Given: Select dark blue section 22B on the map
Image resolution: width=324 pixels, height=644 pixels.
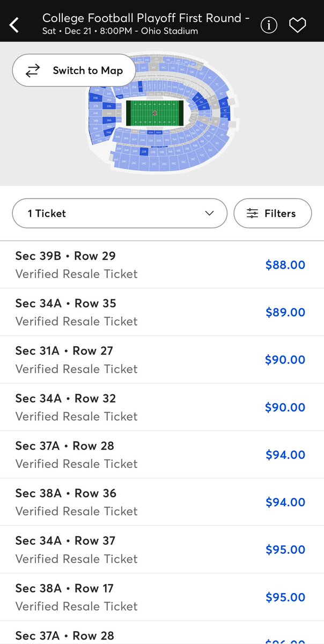Looking at the screenshot, I should (144, 151).
